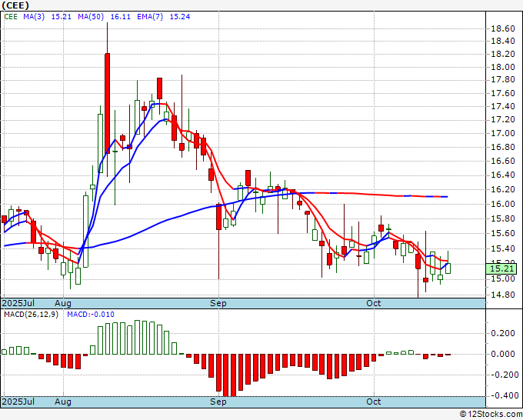Click the 2025Jul label on the price chart axis
Image resolution: width=523 pixels, height=420 pixels.
coord(18,303)
